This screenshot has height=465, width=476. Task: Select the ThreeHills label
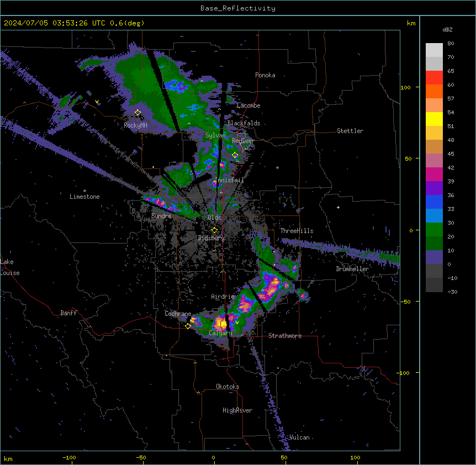[297, 231]
